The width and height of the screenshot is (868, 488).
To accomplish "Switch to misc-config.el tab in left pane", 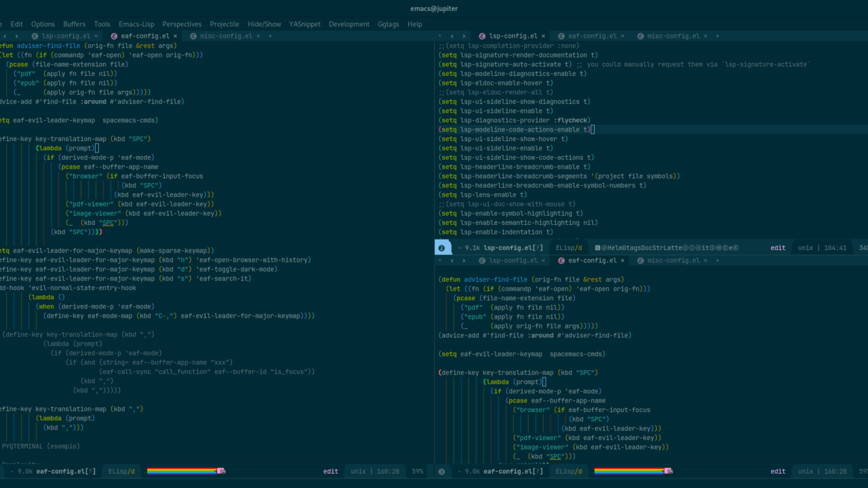I will coord(226,36).
